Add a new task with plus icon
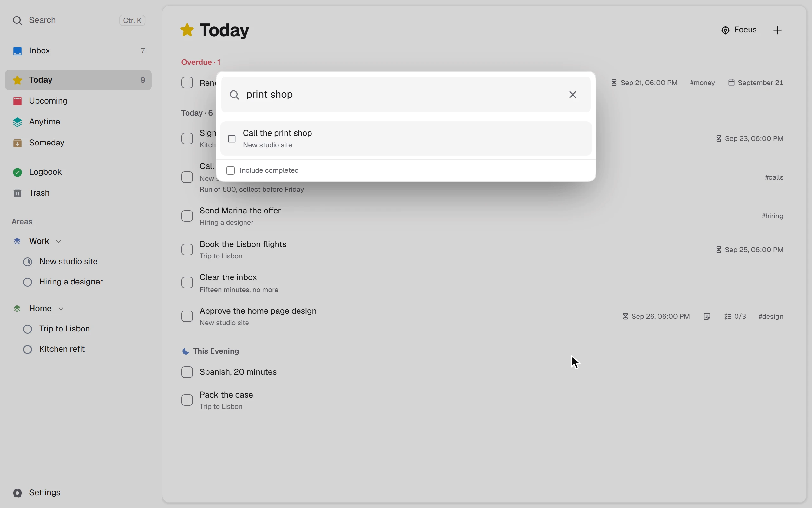This screenshot has height=508, width=812. [777, 30]
